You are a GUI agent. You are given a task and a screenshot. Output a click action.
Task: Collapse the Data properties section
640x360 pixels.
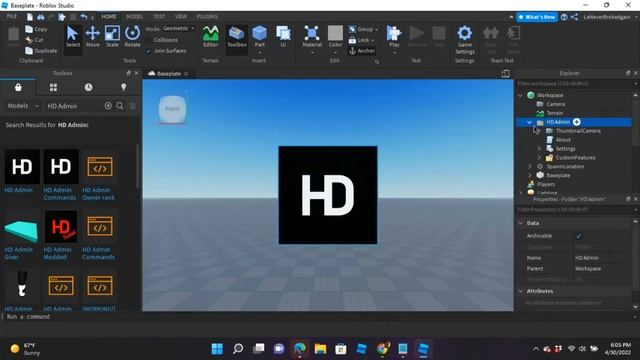click(x=520, y=223)
